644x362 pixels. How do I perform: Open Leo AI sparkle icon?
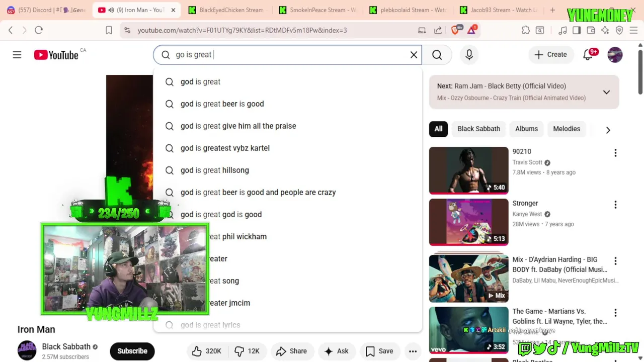[x=605, y=30]
